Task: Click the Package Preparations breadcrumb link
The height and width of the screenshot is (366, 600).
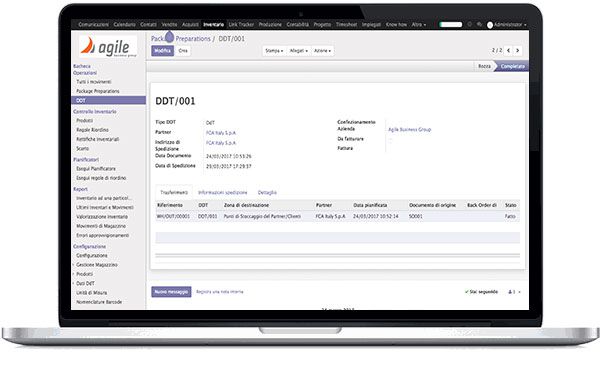Action: 181,39
